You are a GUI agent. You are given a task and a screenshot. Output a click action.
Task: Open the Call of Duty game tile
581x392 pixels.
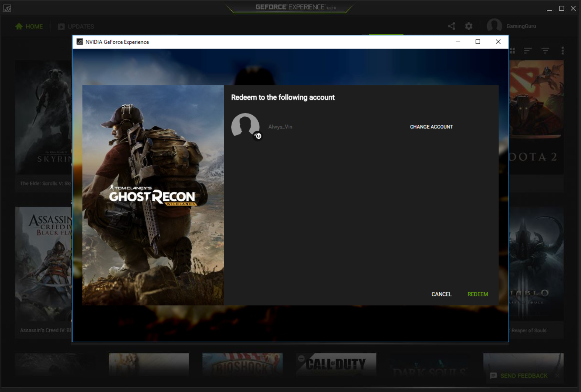tap(336, 364)
